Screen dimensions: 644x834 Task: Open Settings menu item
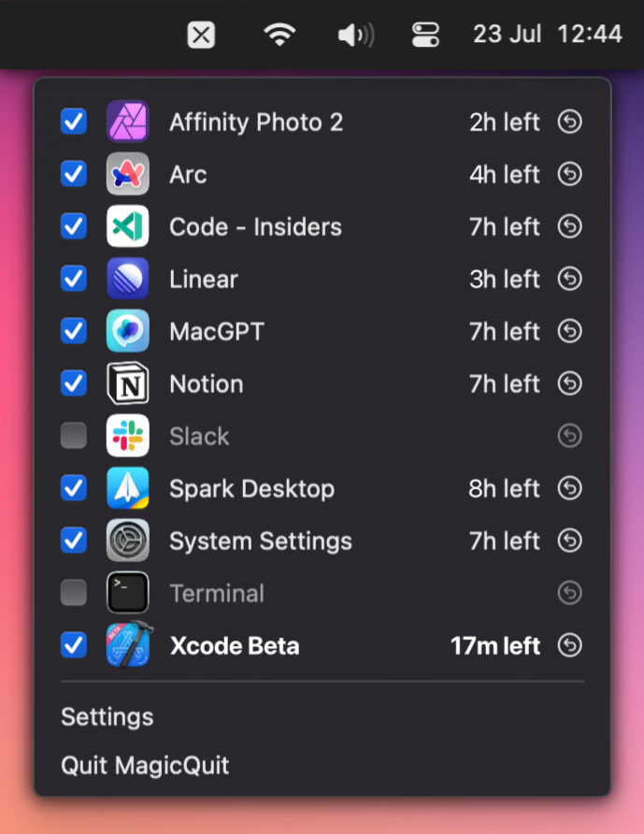(x=107, y=717)
